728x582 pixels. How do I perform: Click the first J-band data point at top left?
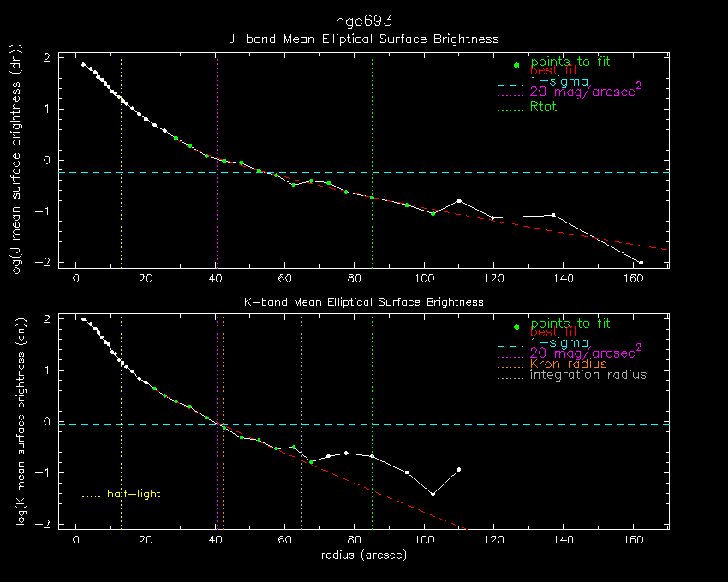pos(83,65)
